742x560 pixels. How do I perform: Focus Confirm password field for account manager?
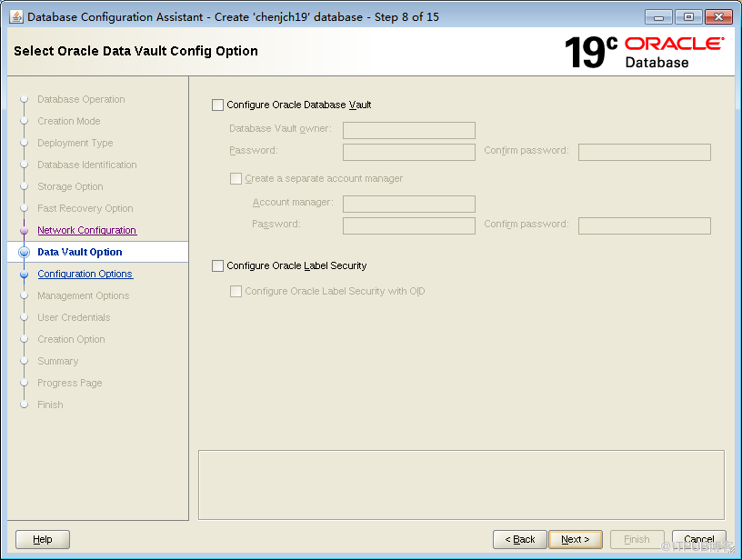pyautogui.click(x=645, y=226)
